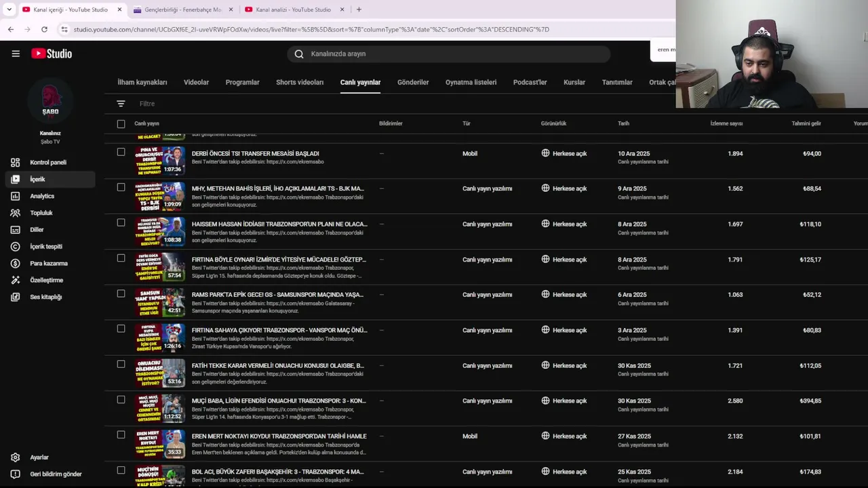Image resolution: width=868 pixels, height=488 pixels.
Task: Reload the page in the browser
Action: click(x=44, y=29)
